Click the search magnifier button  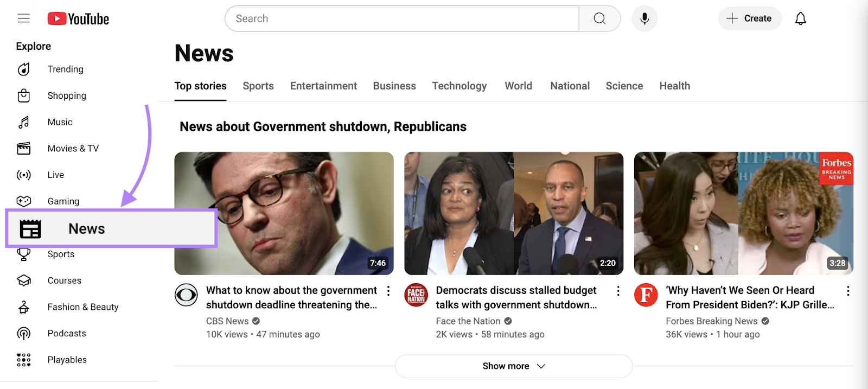pyautogui.click(x=599, y=18)
